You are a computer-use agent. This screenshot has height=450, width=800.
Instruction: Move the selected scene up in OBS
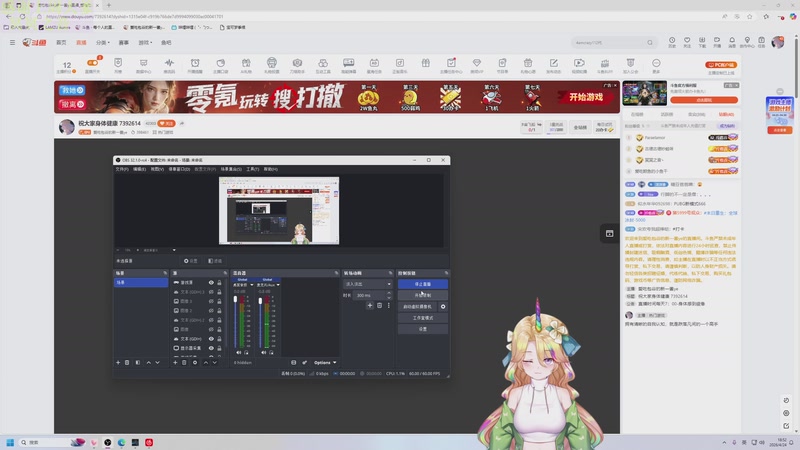(x=148, y=362)
